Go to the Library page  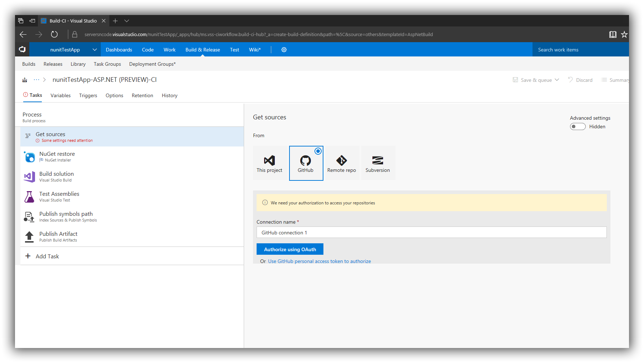[x=78, y=64]
